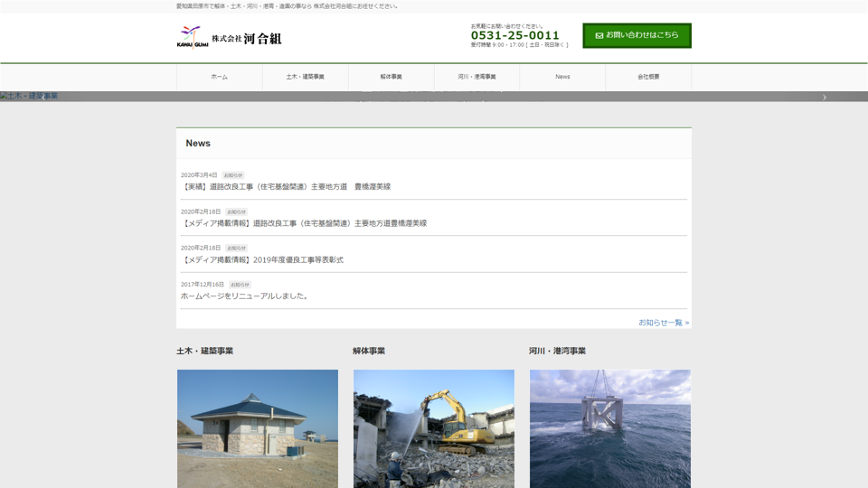Open the News navigation tab
The image size is (868, 488).
[562, 77]
